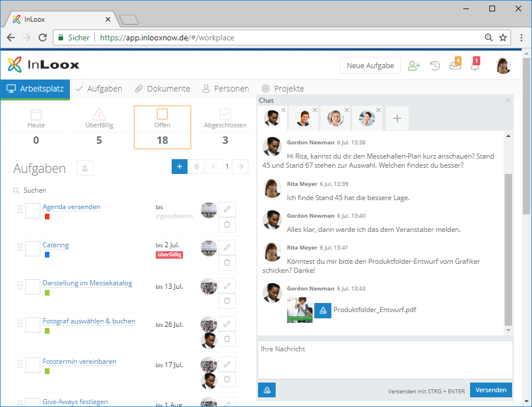Bookmark this page with the star icon
Screen dimensions: 532x407
pyautogui.click(x=503, y=38)
